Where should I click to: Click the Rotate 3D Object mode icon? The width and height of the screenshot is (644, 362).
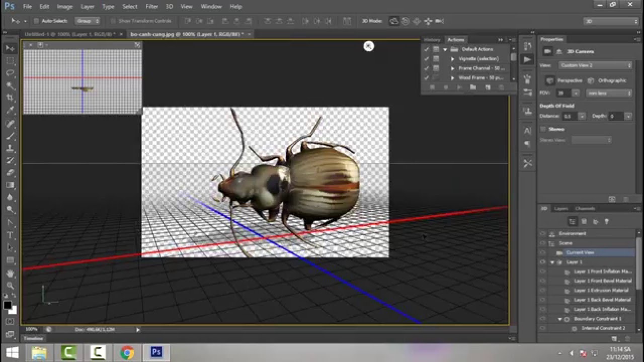coord(394,21)
